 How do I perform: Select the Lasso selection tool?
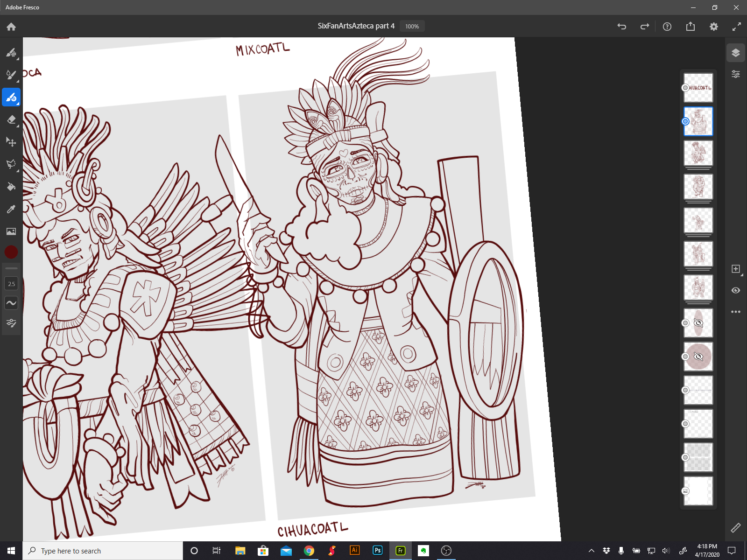click(11, 164)
